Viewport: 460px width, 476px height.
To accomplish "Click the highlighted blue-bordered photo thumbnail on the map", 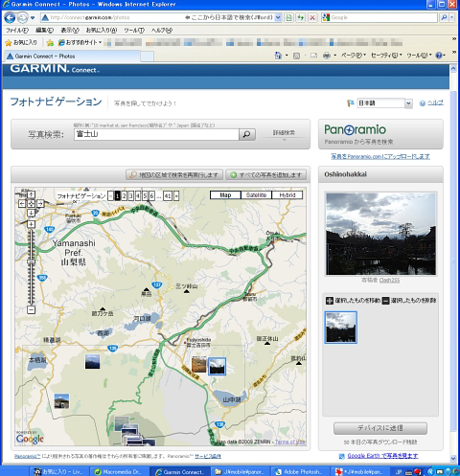I will (217, 366).
